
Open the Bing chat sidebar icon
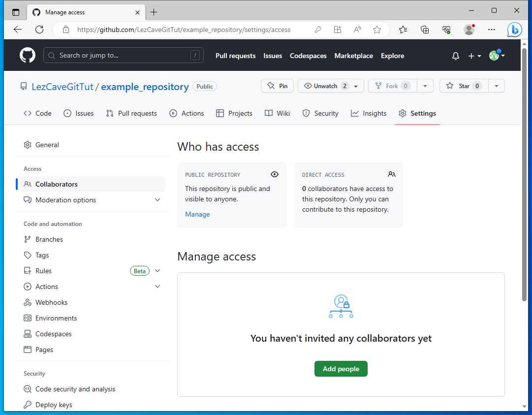(x=514, y=30)
